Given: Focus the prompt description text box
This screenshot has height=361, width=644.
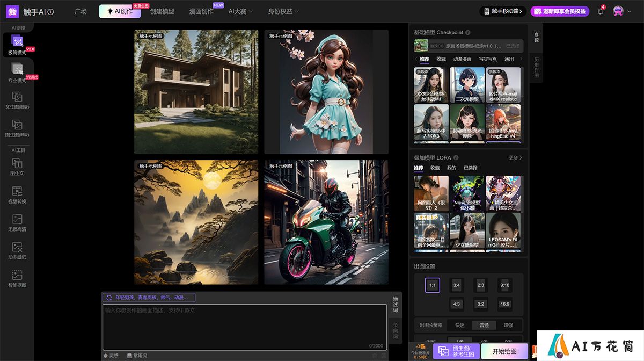Looking at the screenshot, I should coord(245,327).
